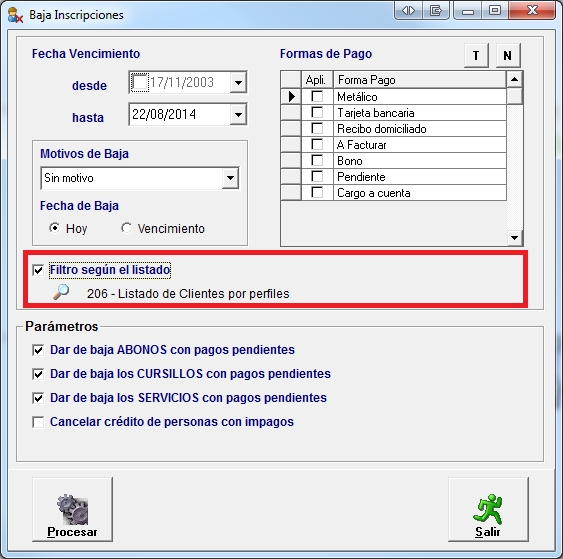Expand the Motivos de Baja dropdown
This screenshot has height=559, width=563.
click(230, 178)
